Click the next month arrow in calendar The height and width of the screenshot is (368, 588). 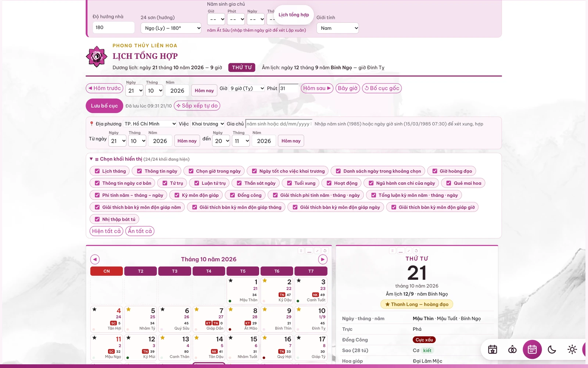click(323, 259)
